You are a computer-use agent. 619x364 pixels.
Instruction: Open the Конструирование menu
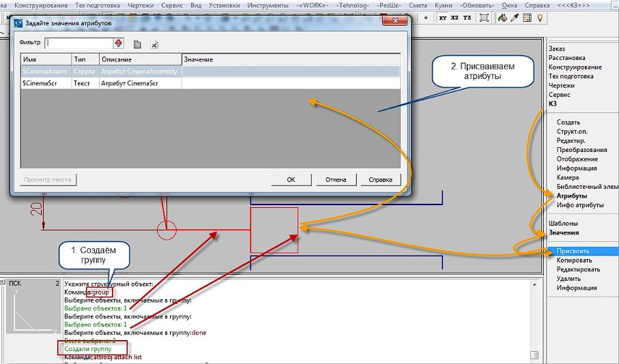click(41, 5)
